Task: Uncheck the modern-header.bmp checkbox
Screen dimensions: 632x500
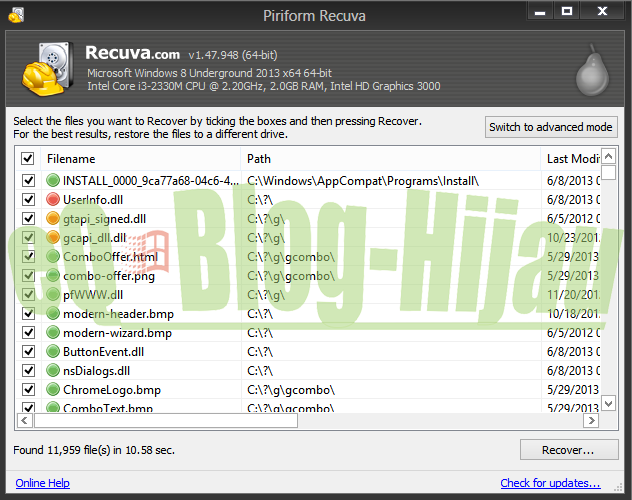Action: (x=28, y=313)
